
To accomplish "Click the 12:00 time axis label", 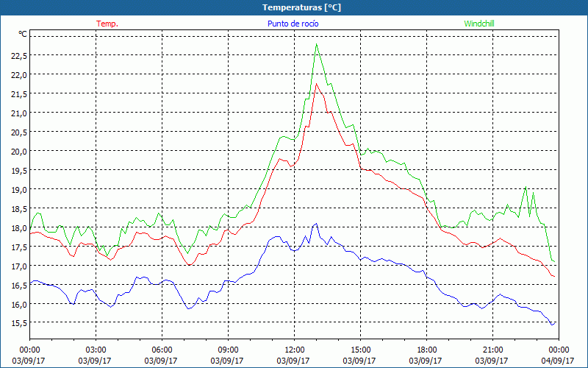I will pos(295,350).
